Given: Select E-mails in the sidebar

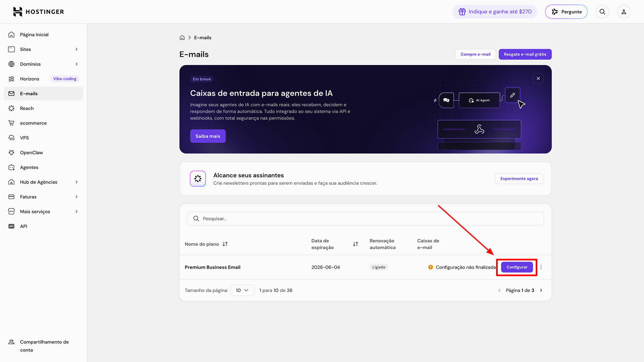Looking at the screenshot, I should click(x=44, y=94).
